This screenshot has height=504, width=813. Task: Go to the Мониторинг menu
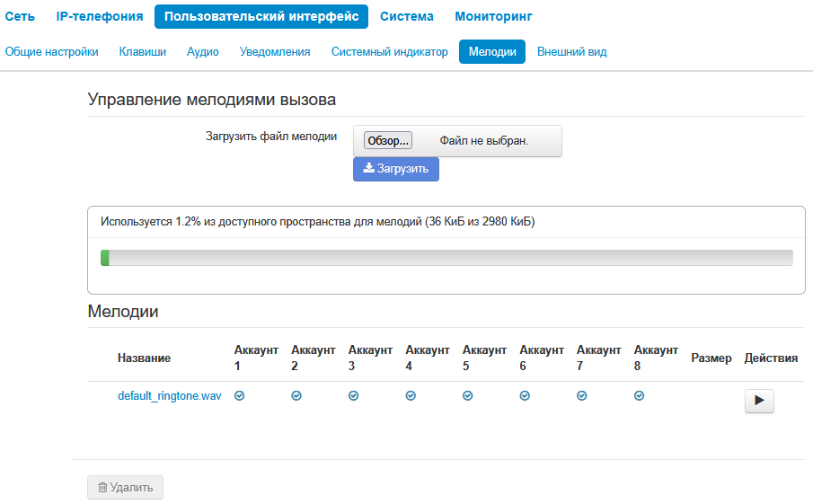point(493,16)
